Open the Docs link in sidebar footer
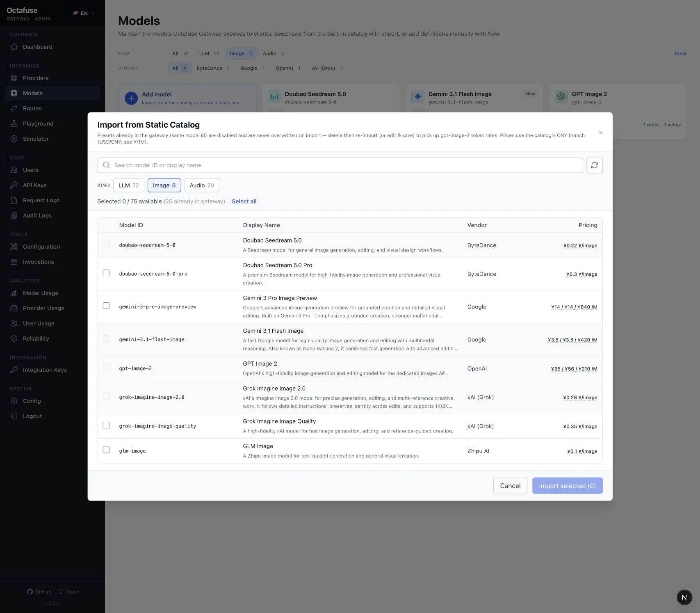This screenshot has height=613, width=700. 68,592
